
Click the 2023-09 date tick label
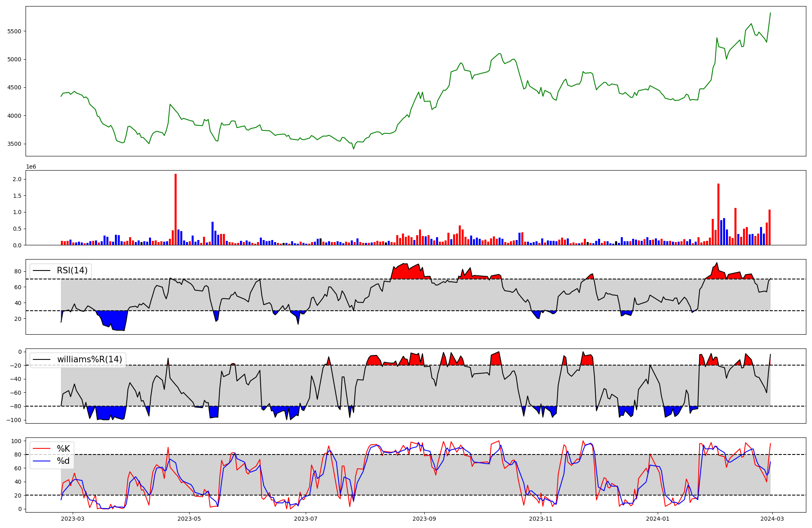pos(425,519)
